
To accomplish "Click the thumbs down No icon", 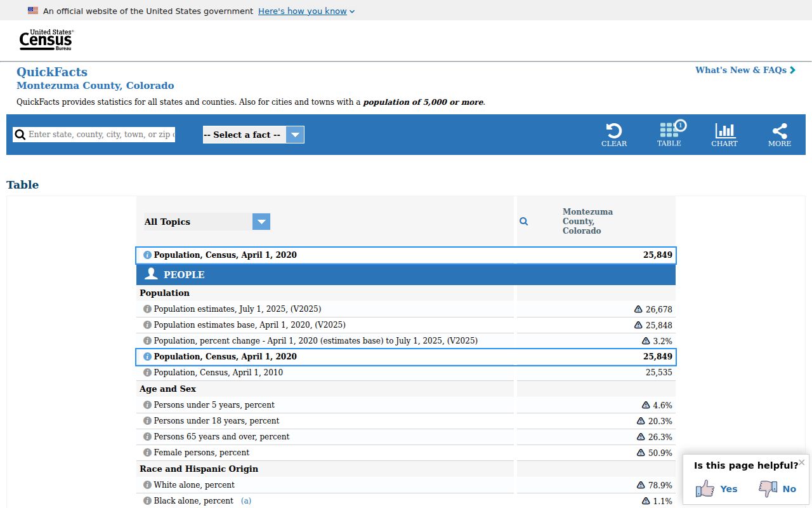I will (x=768, y=488).
